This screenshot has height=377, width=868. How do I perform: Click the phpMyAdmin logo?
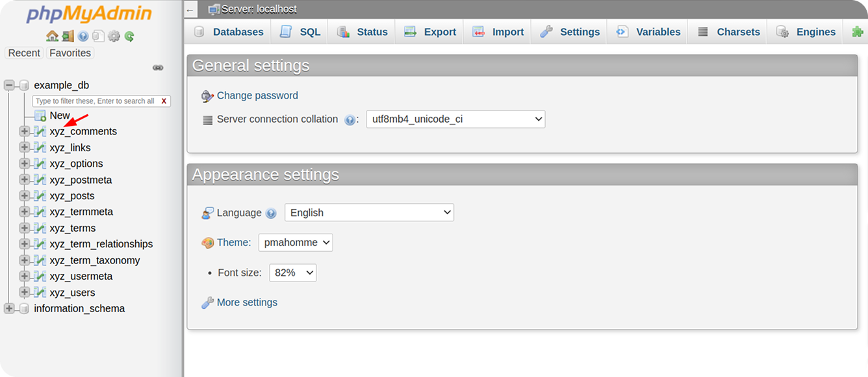[x=89, y=14]
